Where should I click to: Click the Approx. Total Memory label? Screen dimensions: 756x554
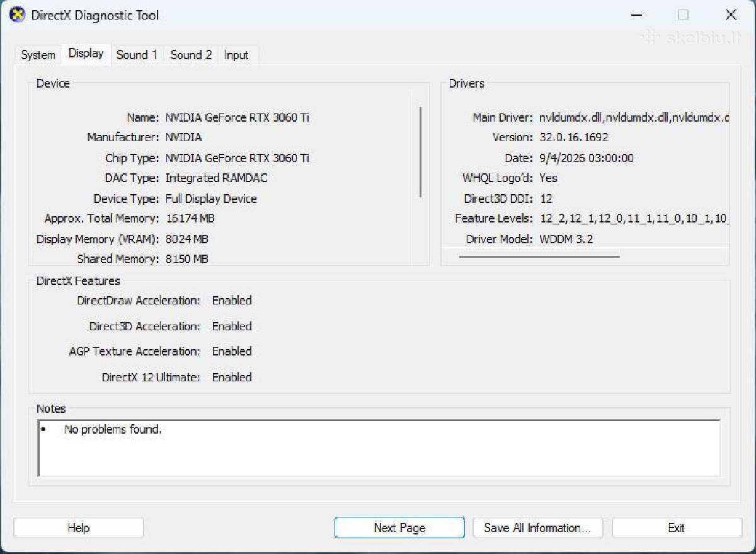[x=101, y=219]
